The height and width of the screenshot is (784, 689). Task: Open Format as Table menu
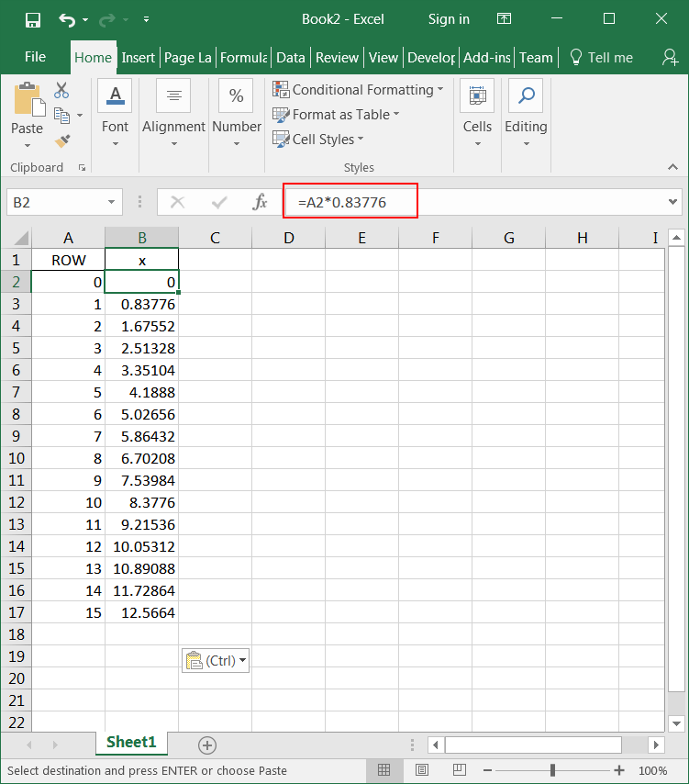[x=336, y=115]
